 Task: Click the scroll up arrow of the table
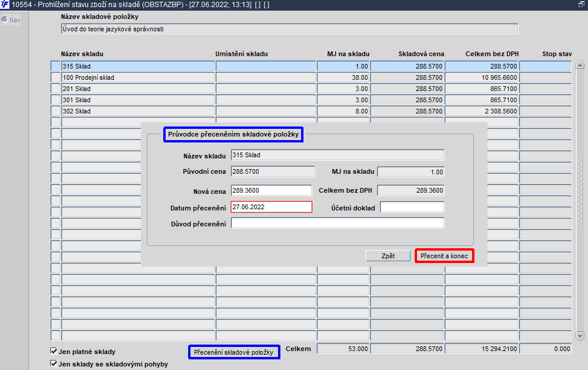point(580,65)
